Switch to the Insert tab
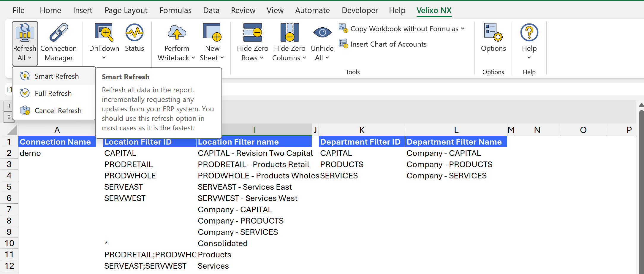The image size is (644, 274). click(83, 10)
